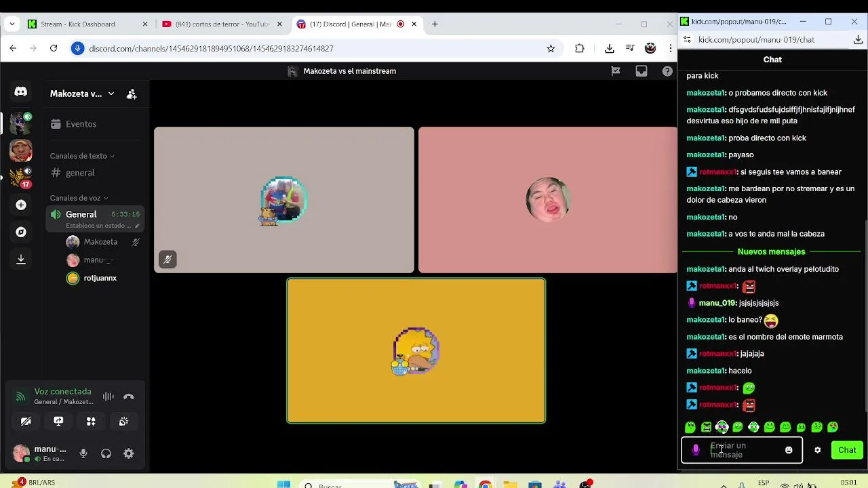The height and width of the screenshot is (488, 868).
Task: Open Chrome extensions puzzle icon
Action: [x=579, y=49]
